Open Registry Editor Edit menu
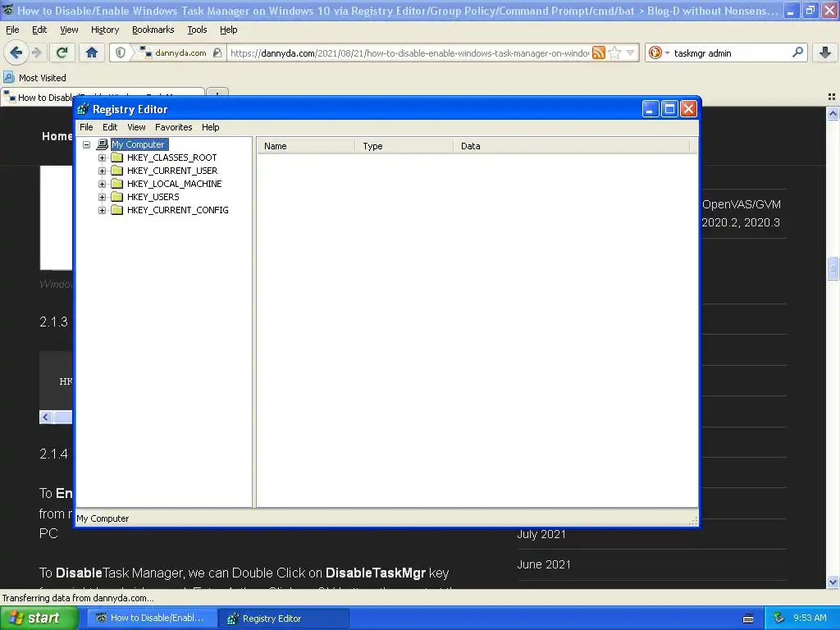The width and height of the screenshot is (840, 630). [x=110, y=127]
